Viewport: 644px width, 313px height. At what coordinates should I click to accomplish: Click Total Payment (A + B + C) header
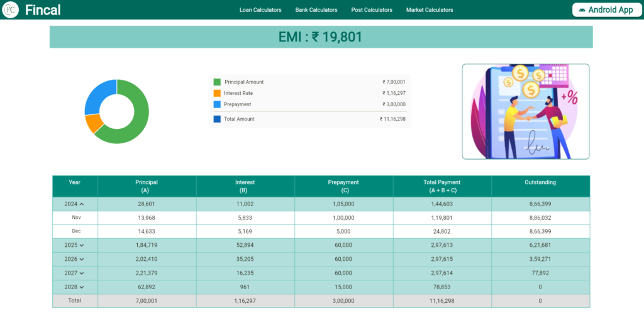coord(442,186)
